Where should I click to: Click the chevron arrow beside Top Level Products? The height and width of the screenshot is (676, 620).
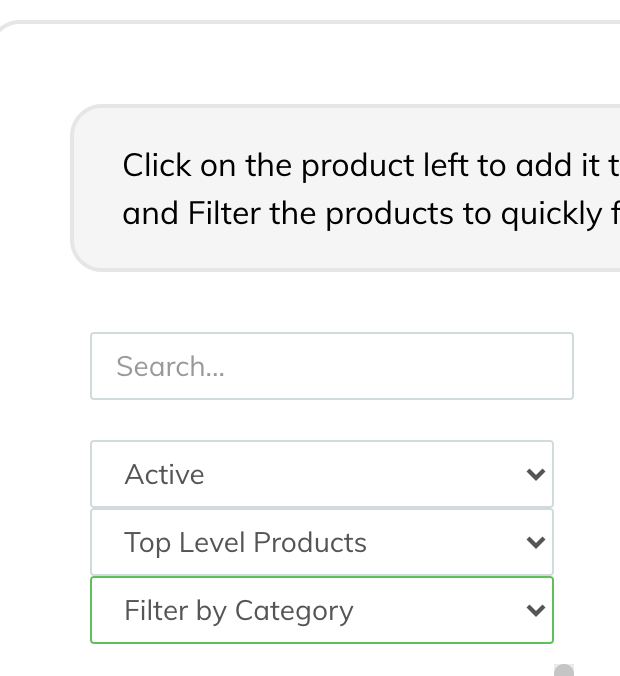coord(536,542)
